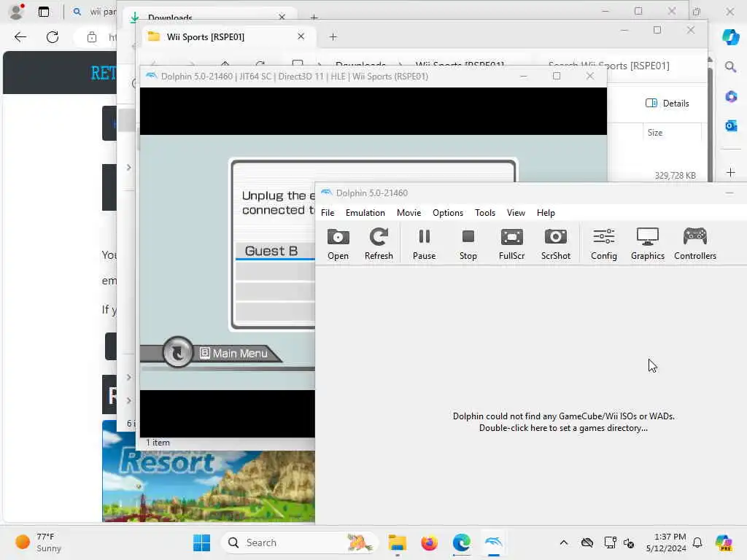Viewport: 747px width, 560px height.
Task: Click the 329,728 KB file size
Action: pyautogui.click(x=675, y=176)
